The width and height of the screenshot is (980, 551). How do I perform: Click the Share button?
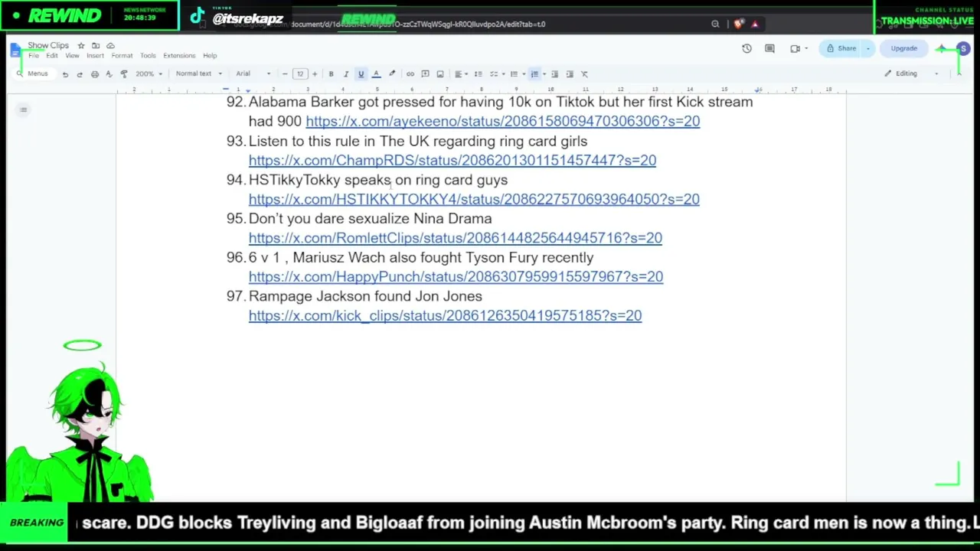pos(841,49)
